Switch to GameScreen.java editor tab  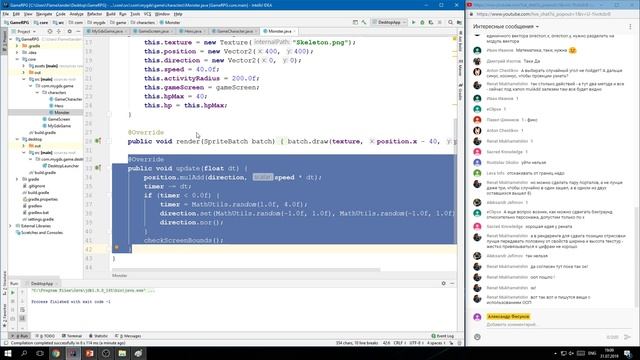(x=153, y=31)
